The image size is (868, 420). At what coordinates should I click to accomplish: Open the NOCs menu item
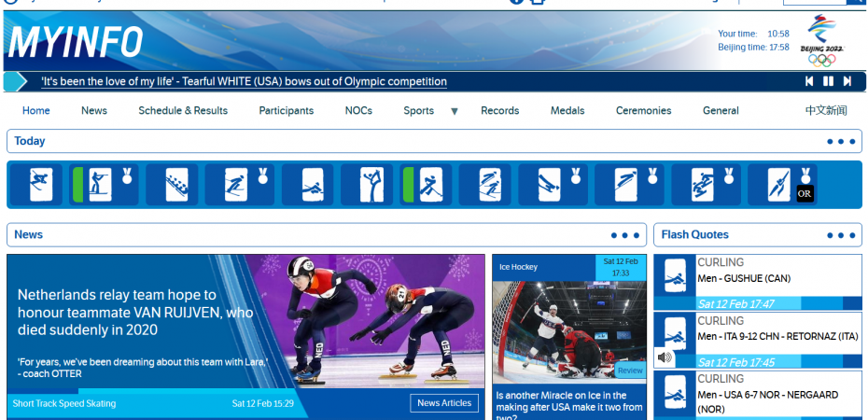click(358, 111)
